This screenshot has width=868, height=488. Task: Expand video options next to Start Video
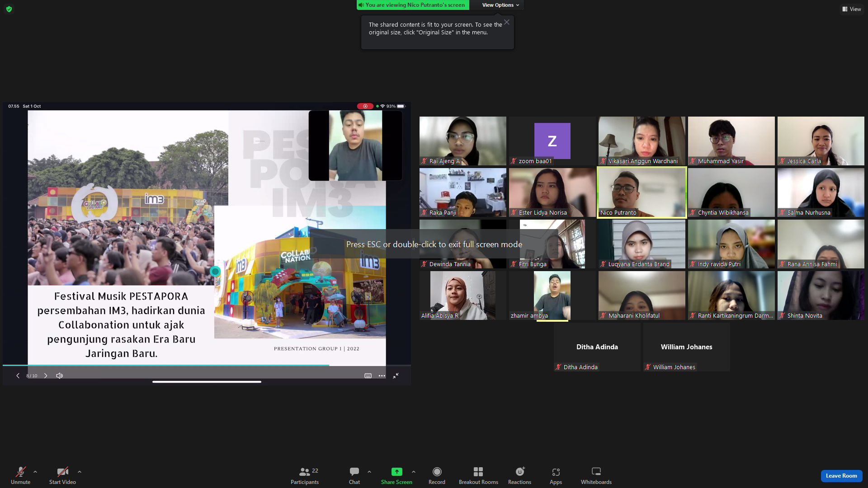[x=80, y=472]
